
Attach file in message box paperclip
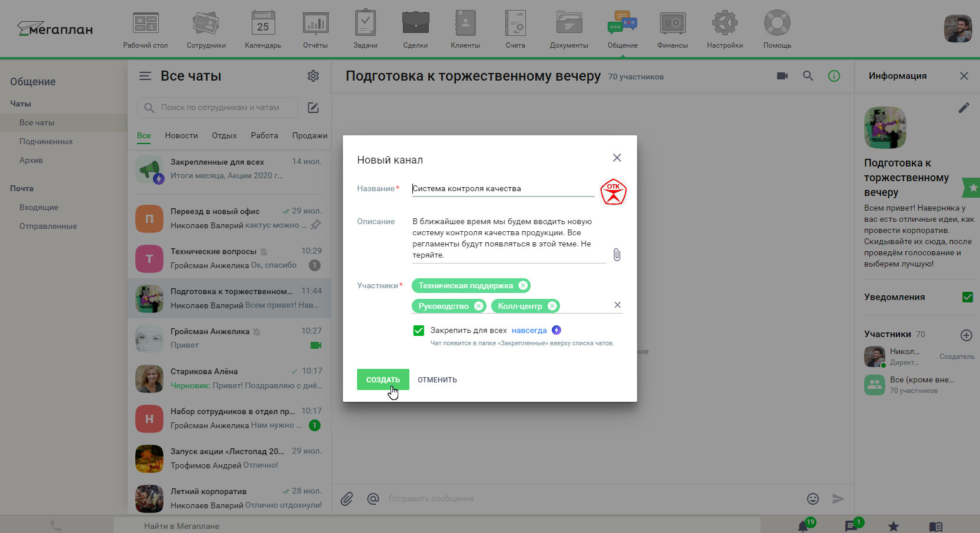[347, 499]
